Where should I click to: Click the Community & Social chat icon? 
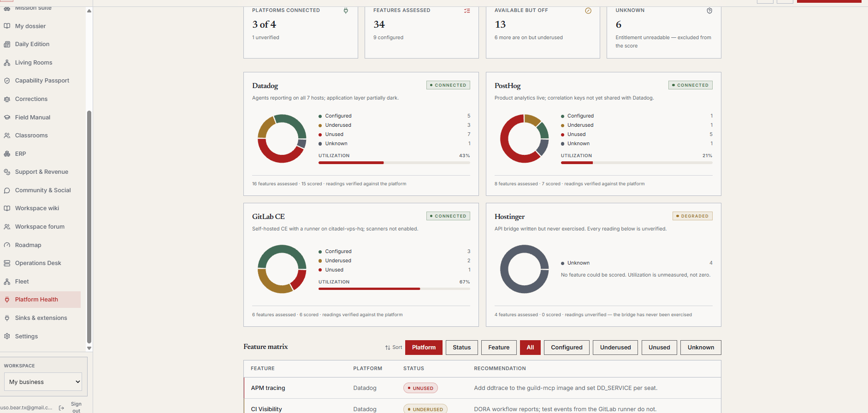click(7, 190)
